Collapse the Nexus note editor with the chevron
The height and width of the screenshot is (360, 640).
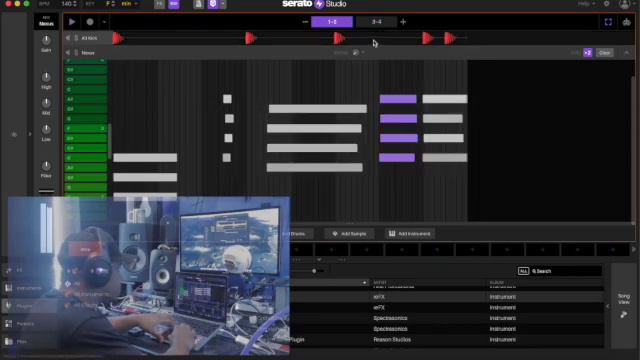point(627,53)
